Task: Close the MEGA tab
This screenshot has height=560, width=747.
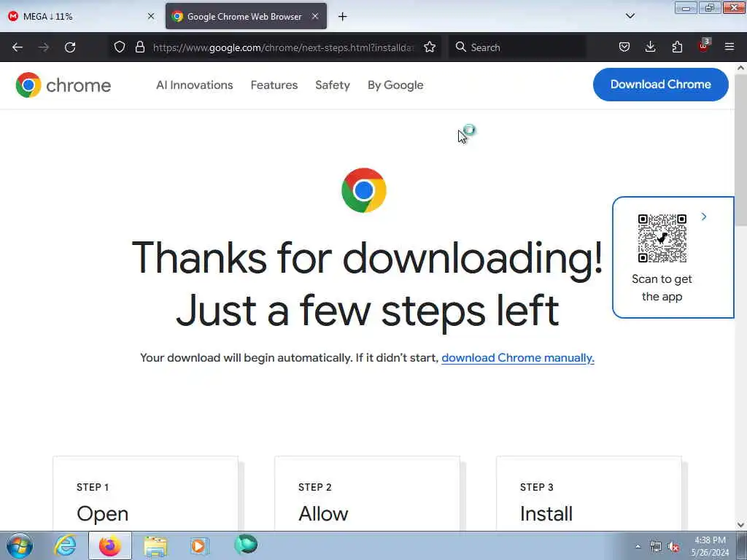Action: [151, 16]
